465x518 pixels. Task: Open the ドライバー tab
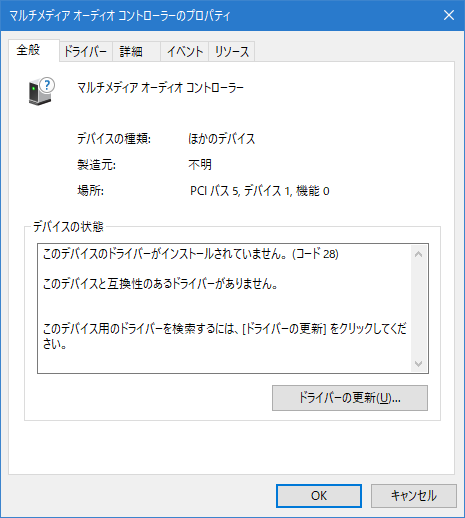click(86, 52)
